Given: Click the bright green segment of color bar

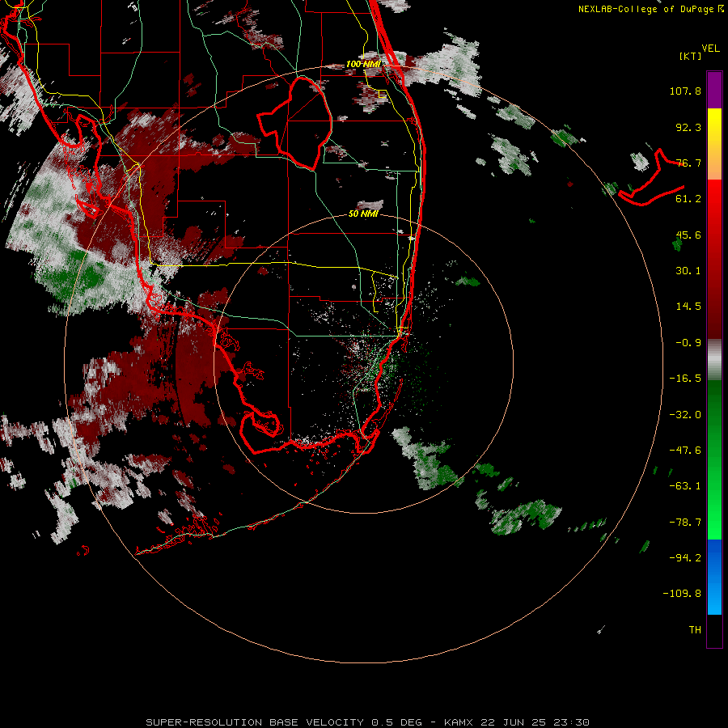Looking at the screenshot, I should 714,459.
